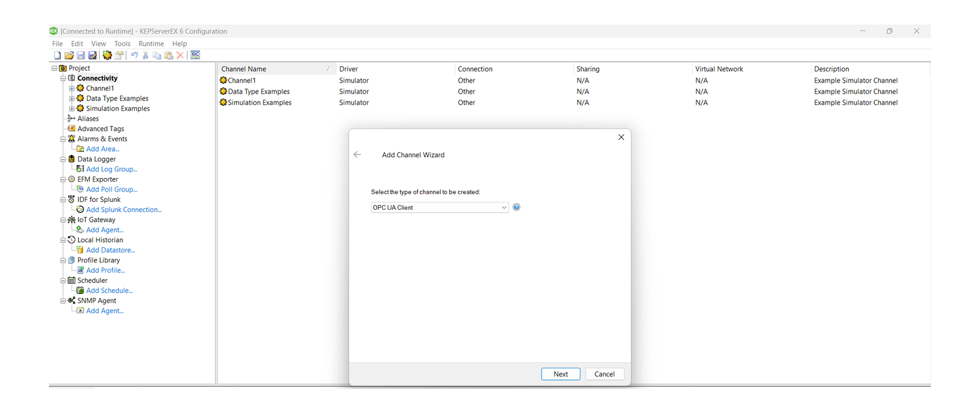This screenshot has height=413, width=980.
Task: Click the IoT Gateway icon in tree
Action: [x=72, y=220]
